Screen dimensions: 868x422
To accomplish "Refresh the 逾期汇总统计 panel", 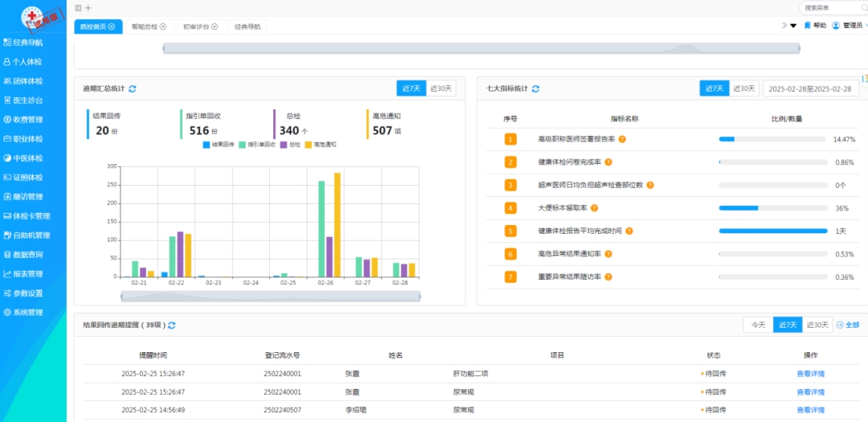I will tap(133, 88).
